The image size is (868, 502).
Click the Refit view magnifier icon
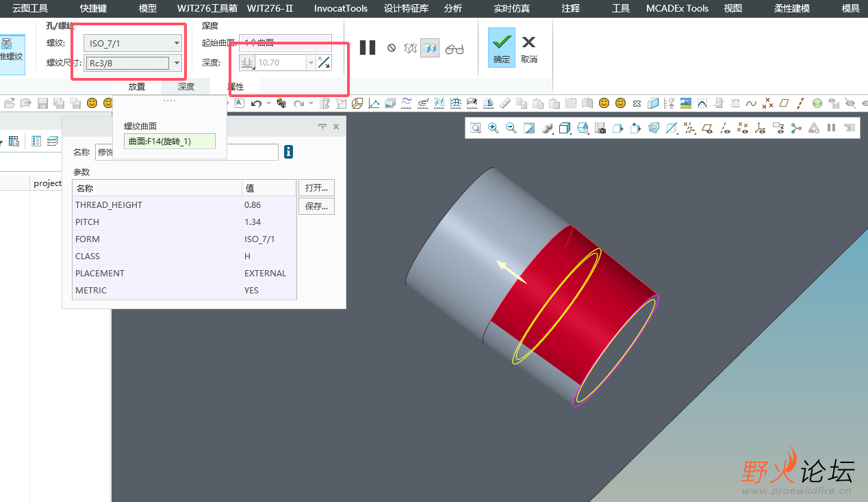pyautogui.click(x=475, y=128)
